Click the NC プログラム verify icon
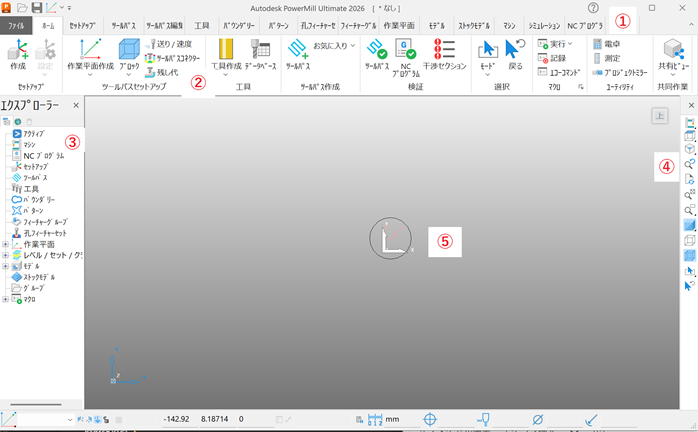Screen dimensions: 698x432 click(406, 49)
